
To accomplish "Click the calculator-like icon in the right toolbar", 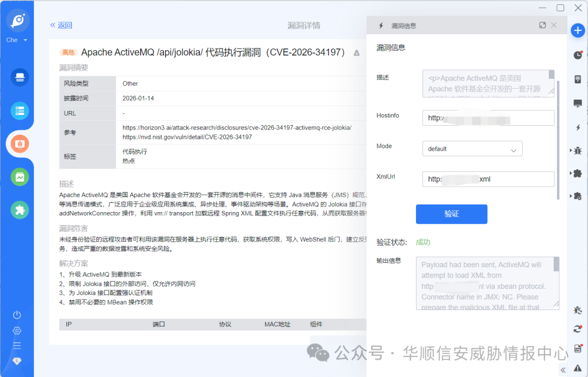I will tap(578, 79).
